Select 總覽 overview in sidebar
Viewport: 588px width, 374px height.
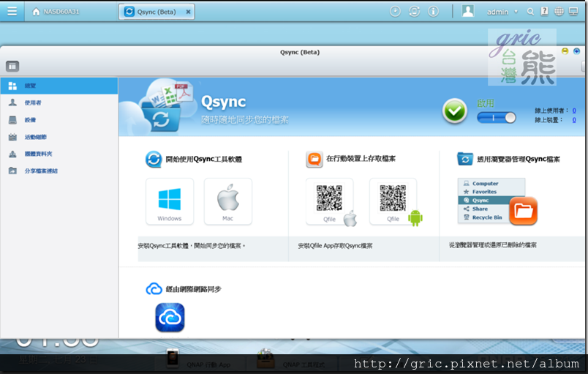pos(59,86)
